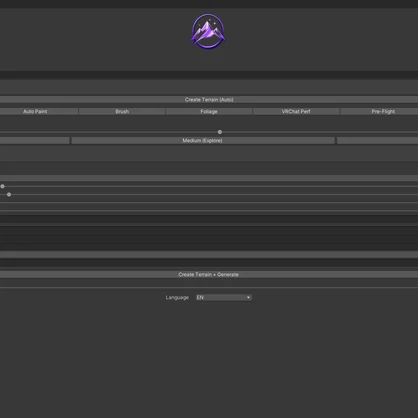Go to the VRChat Perf tab
This screenshot has height=418, width=418.
[x=296, y=111]
